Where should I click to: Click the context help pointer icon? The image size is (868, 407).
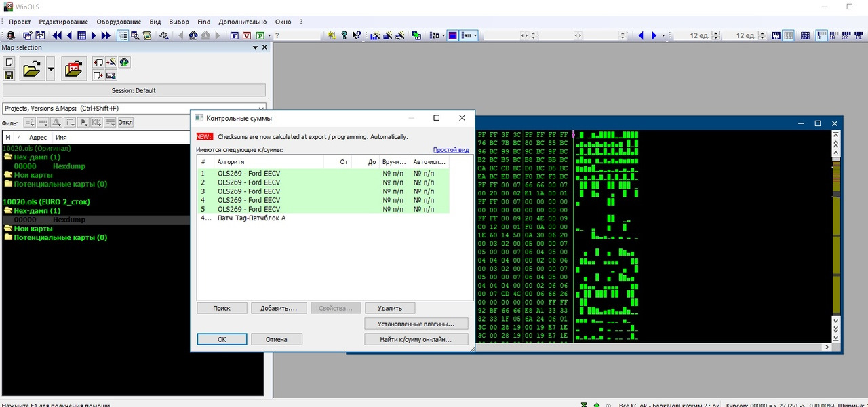click(357, 35)
